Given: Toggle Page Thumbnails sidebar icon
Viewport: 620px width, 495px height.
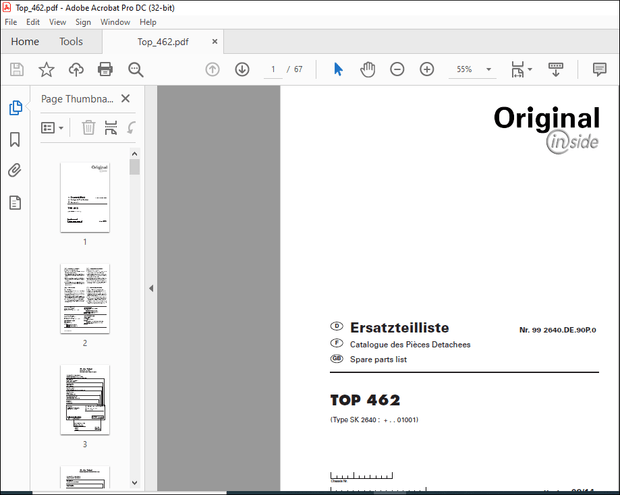Looking at the screenshot, I should point(15,108).
